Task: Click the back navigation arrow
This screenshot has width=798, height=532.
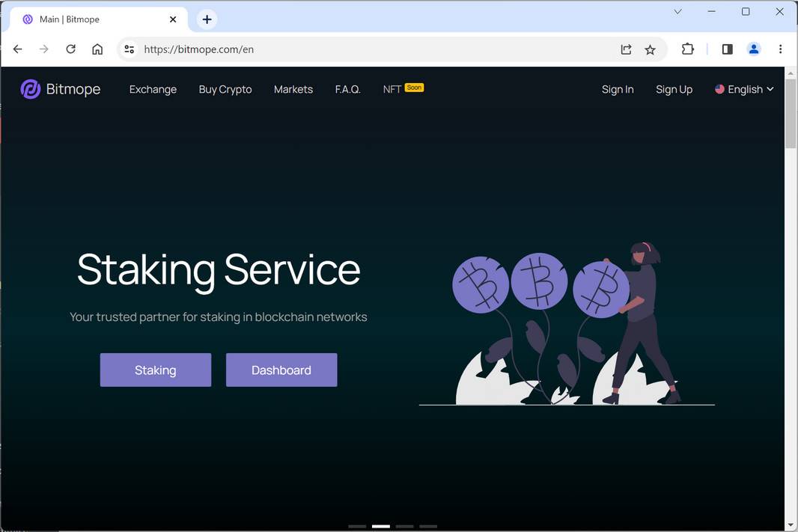Action: coord(17,49)
